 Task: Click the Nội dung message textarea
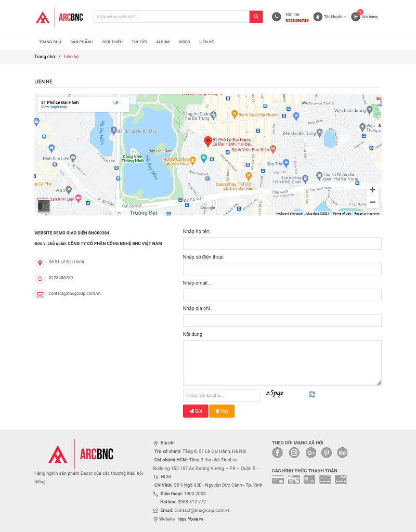pyautogui.click(x=282, y=362)
